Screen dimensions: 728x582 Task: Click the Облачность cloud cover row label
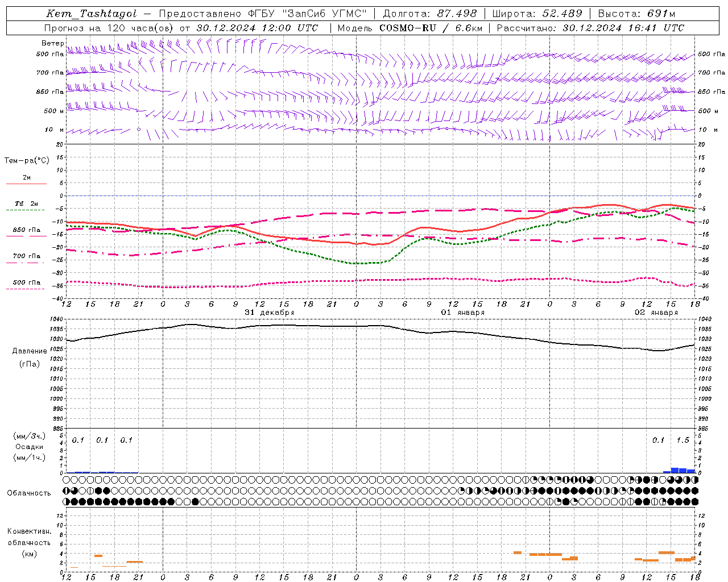pyautogui.click(x=29, y=493)
